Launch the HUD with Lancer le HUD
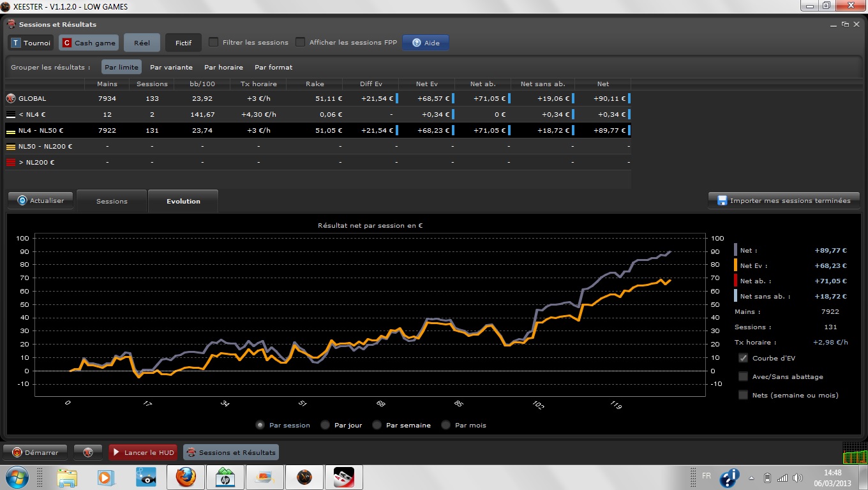868x490 pixels. pos(143,452)
